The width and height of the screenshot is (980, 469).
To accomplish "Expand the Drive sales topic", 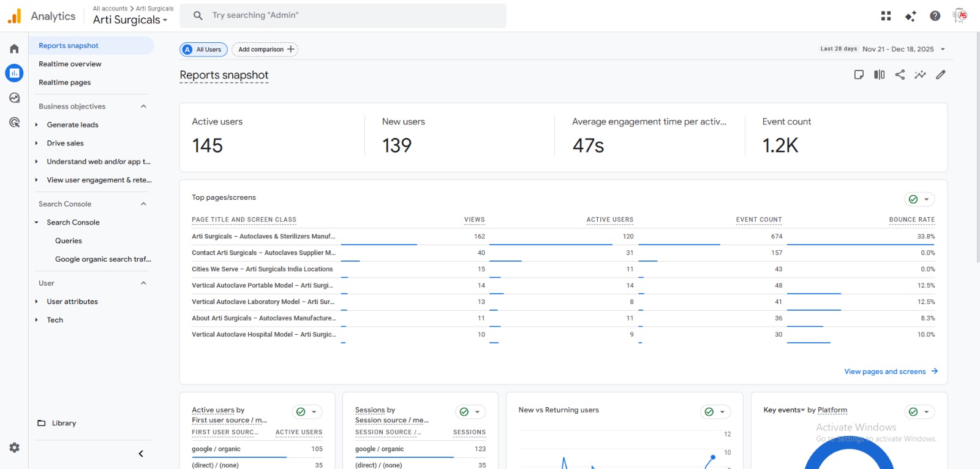I will pos(36,143).
